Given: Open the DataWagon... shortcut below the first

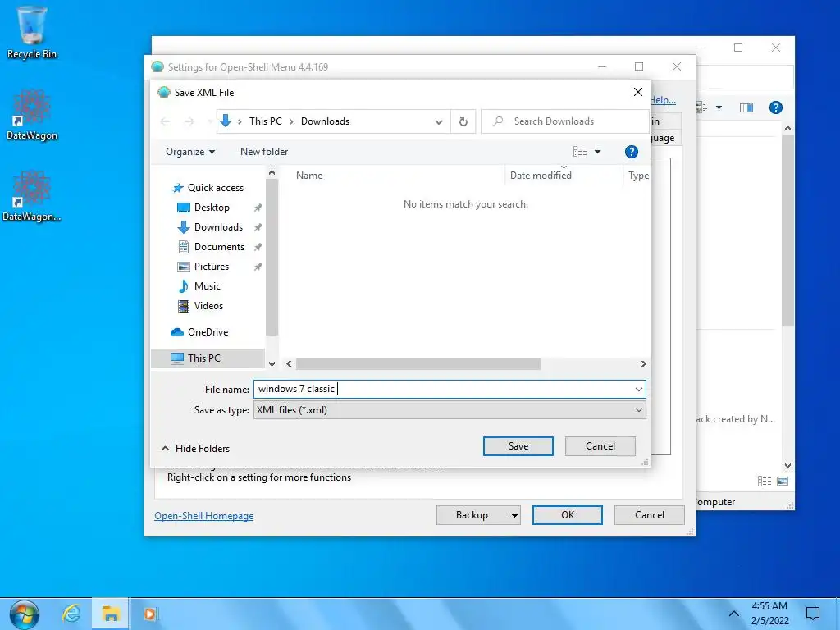Looking at the screenshot, I should [32, 196].
